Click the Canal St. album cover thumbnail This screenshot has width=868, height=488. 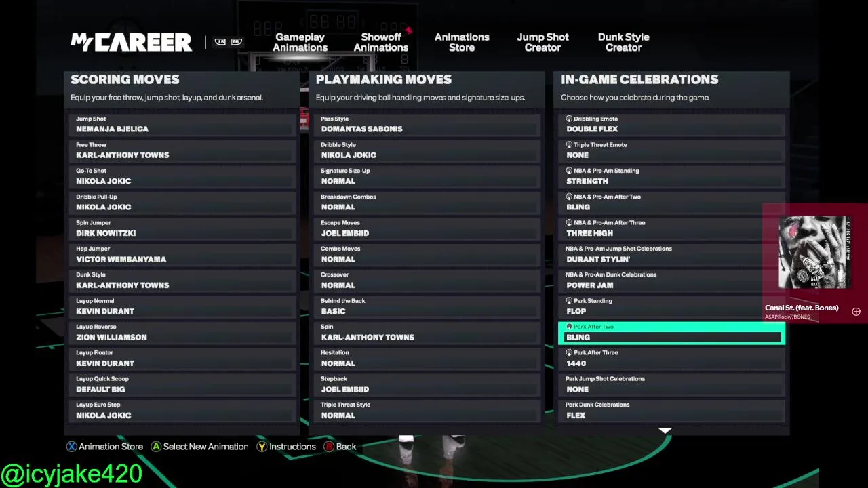(x=814, y=252)
